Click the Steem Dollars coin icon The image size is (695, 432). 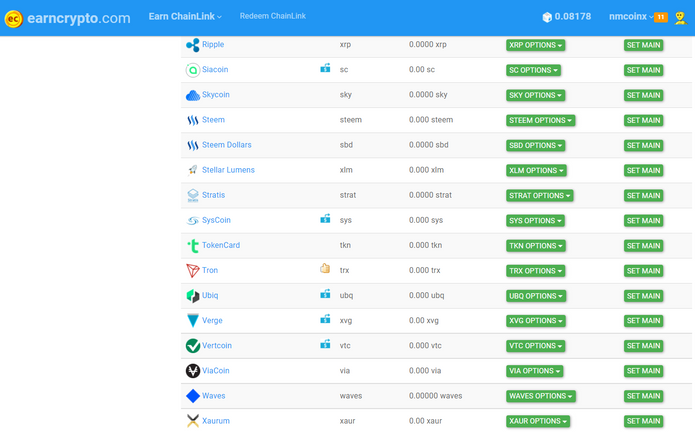coord(192,145)
